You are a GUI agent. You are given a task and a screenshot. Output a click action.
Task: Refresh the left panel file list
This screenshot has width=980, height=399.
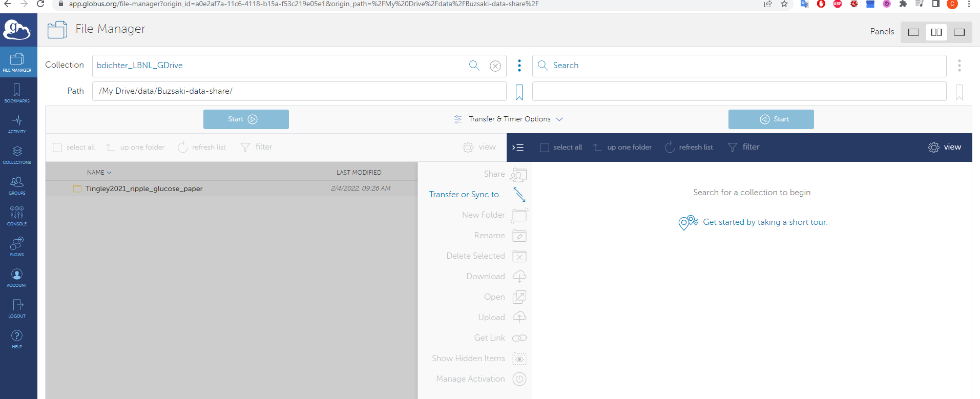pyautogui.click(x=202, y=148)
